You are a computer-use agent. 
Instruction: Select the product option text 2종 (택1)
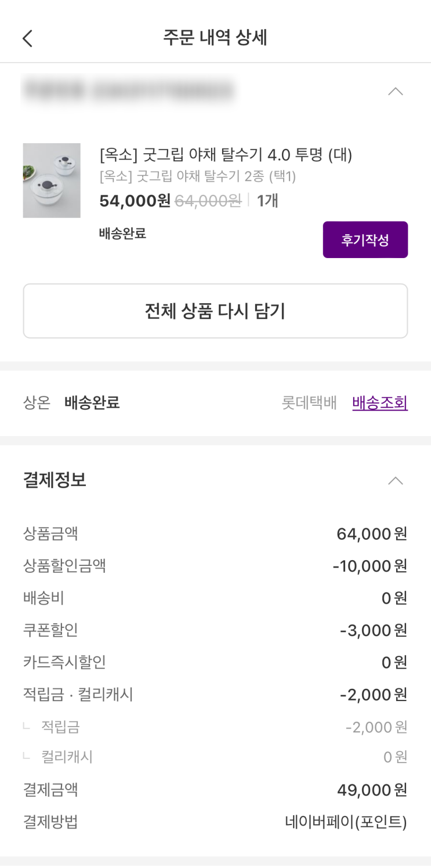(198, 176)
